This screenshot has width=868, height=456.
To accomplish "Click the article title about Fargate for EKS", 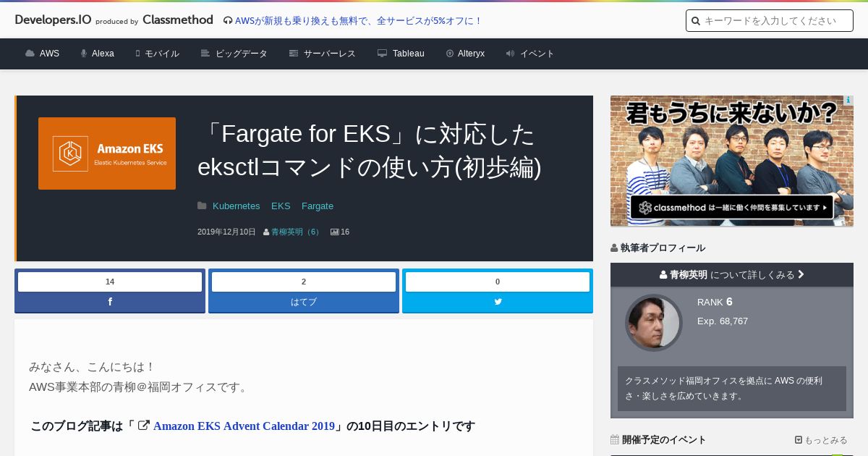I will pyautogui.click(x=370, y=151).
